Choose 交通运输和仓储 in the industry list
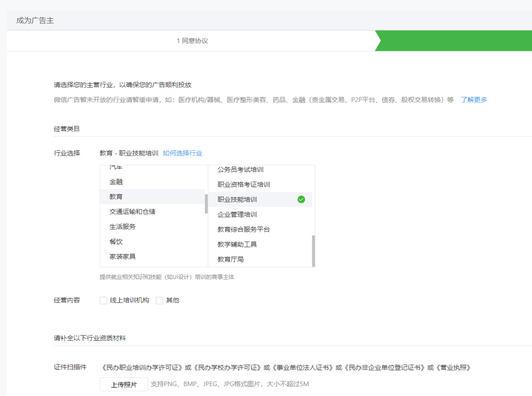Viewport: 532px width, 396px height. click(152, 212)
